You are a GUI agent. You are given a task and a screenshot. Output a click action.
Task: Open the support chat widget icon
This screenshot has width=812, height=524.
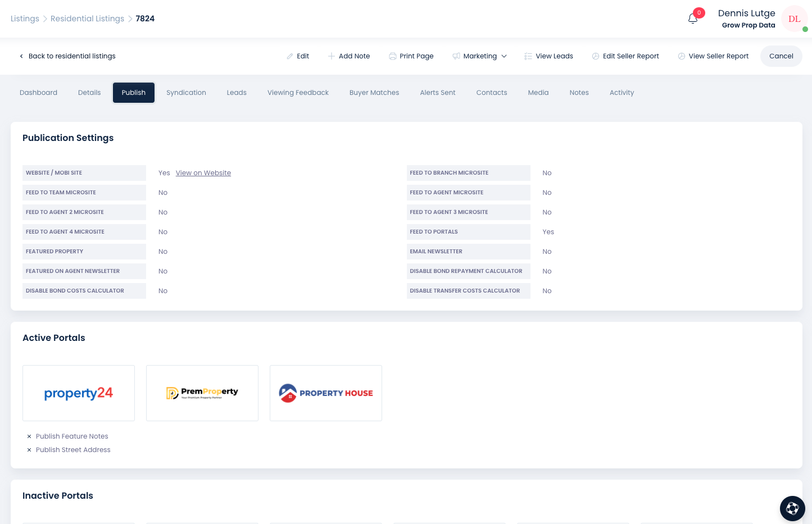(792, 508)
